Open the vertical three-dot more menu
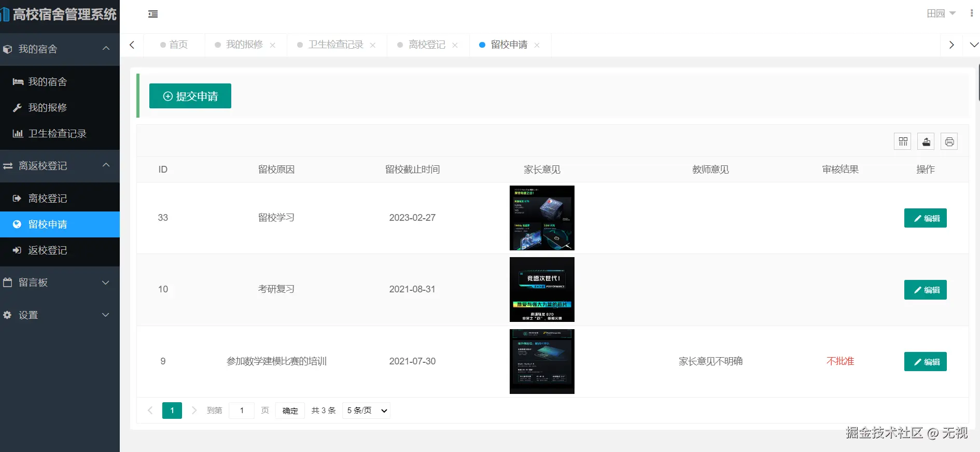This screenshot has height=452, width=980. (971, 13)
